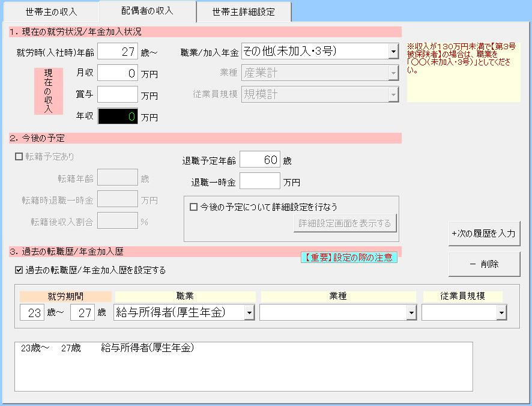Click the 月収 input field
This screenshot has width=532, height=406.
118,73
